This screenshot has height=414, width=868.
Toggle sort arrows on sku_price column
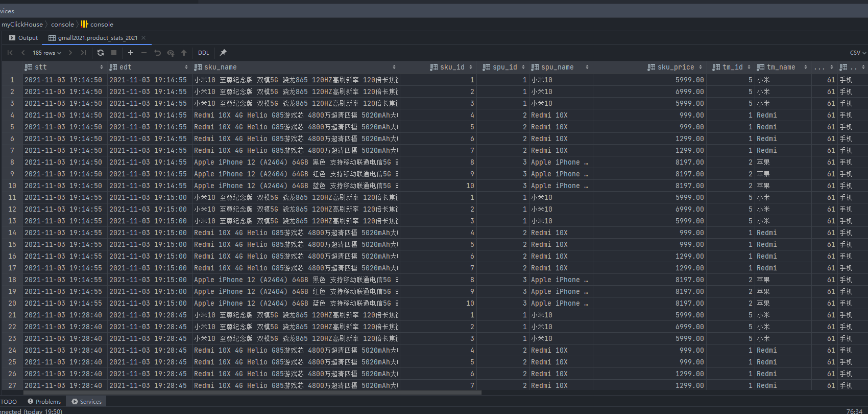[x=701, y=67]
